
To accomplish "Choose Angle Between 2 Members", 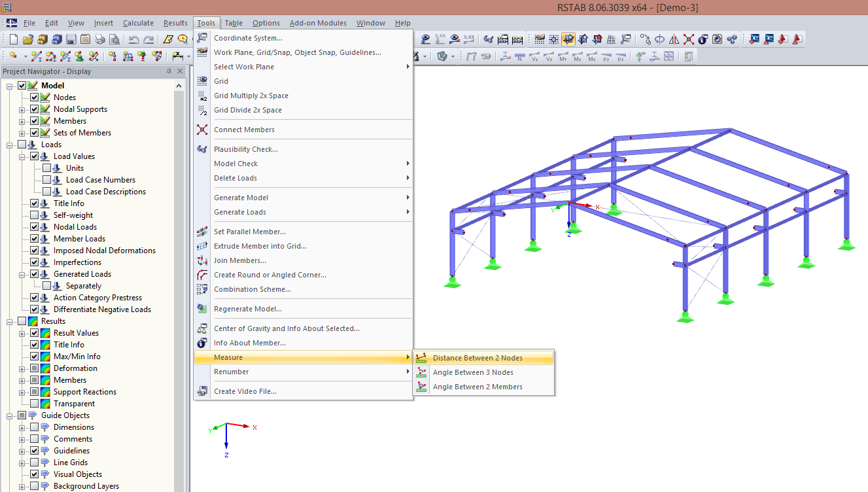I will (484, 387).
